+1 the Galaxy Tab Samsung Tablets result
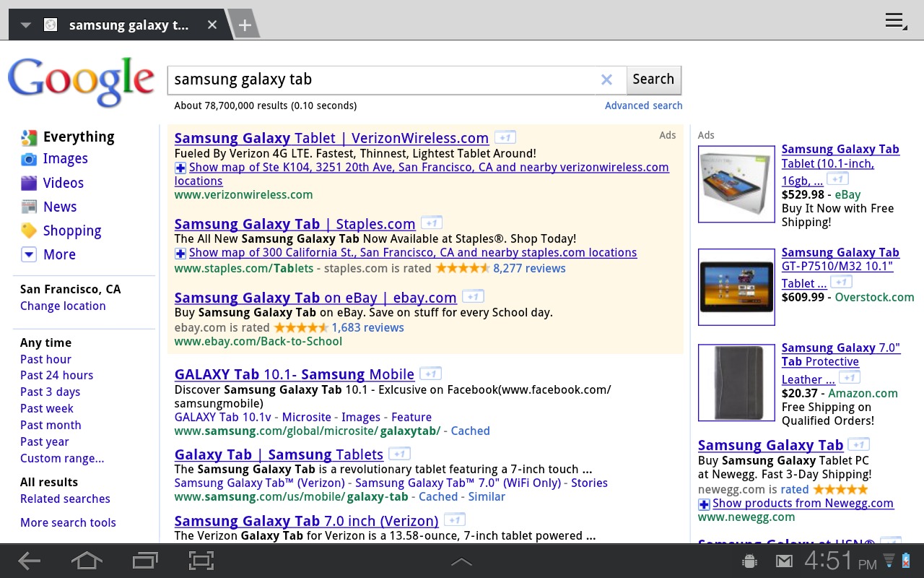924x578 pixels. [x=399, y=454]
